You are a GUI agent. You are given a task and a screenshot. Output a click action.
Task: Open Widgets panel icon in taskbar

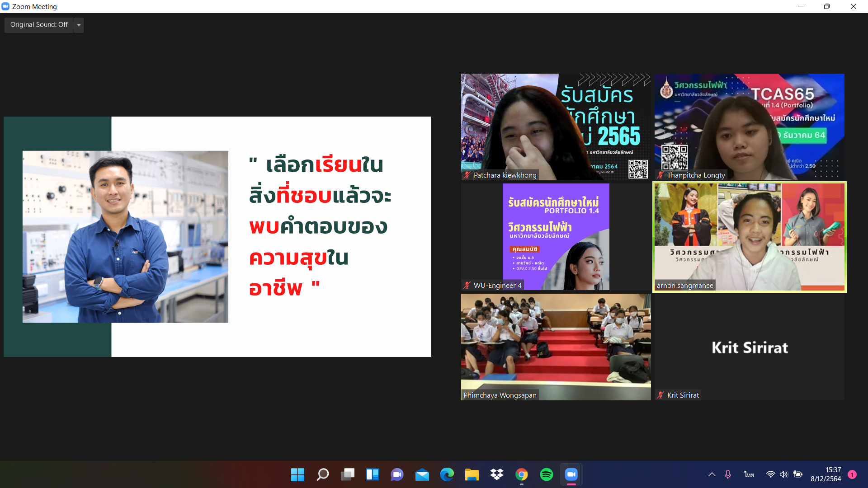[372, 474]
